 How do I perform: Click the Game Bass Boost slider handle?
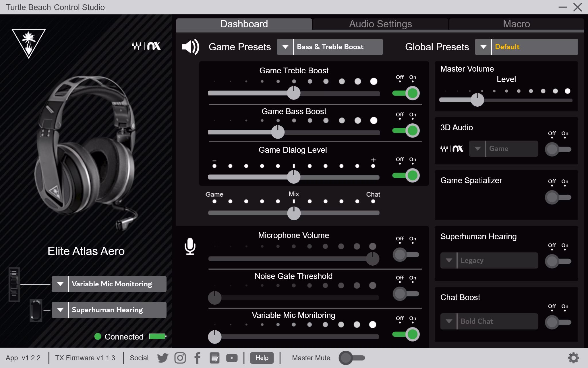(x=278, y=132)
